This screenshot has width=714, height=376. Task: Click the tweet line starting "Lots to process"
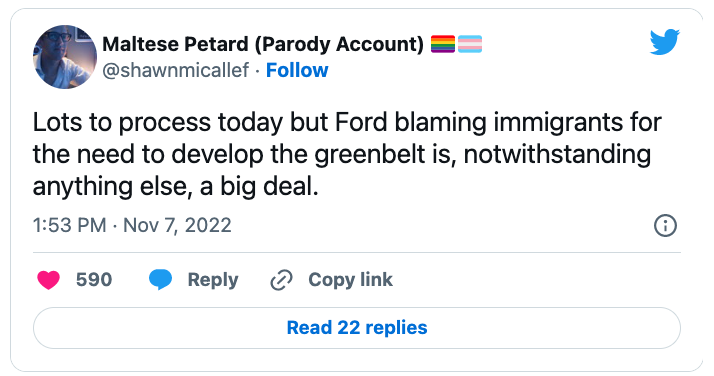point(347,122)
